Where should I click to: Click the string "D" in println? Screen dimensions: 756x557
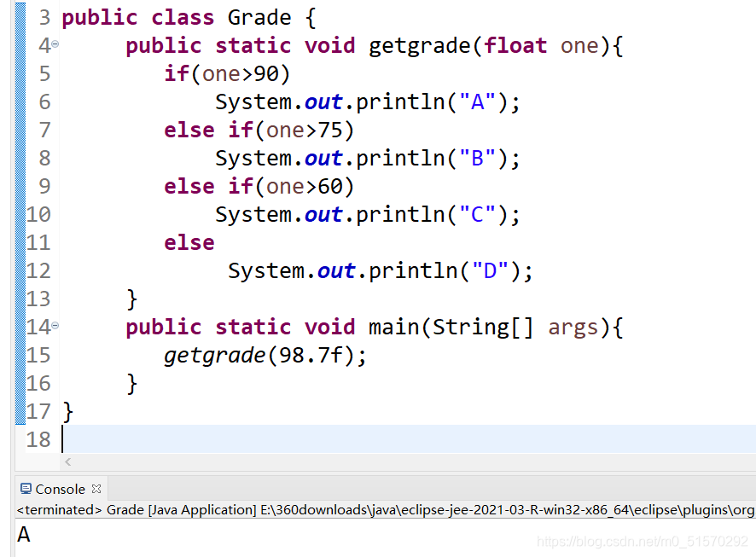(x=490, y=270)
